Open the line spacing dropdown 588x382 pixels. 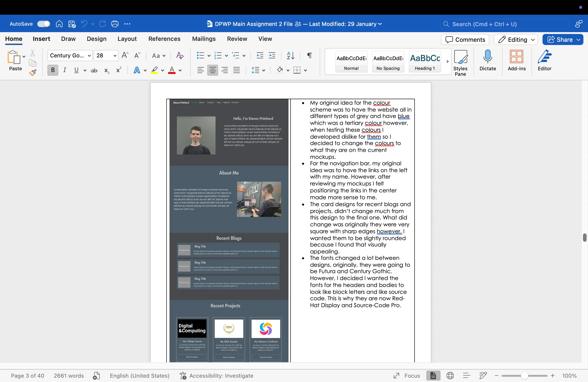(x=258, y=70)
